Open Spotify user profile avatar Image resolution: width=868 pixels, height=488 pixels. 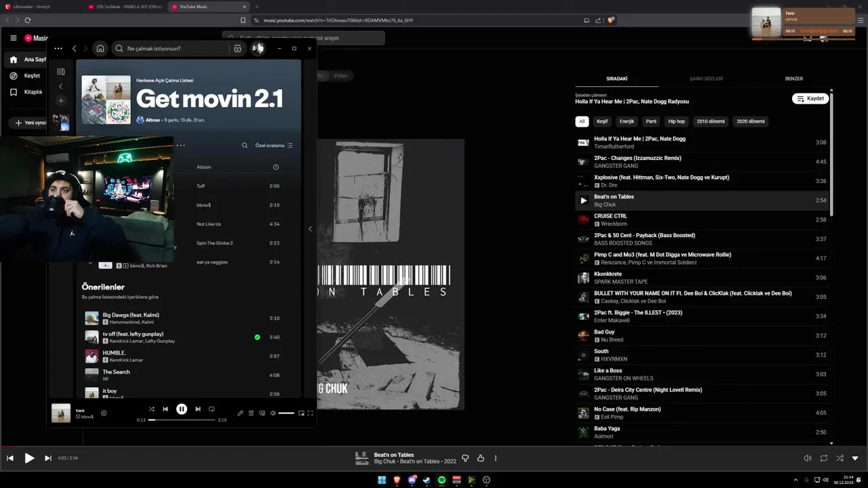click(258, 48)
